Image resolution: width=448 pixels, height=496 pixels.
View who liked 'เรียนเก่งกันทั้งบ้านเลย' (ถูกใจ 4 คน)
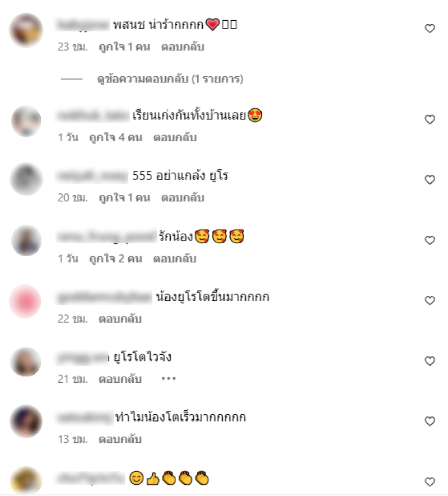click(x=116, y=138)
